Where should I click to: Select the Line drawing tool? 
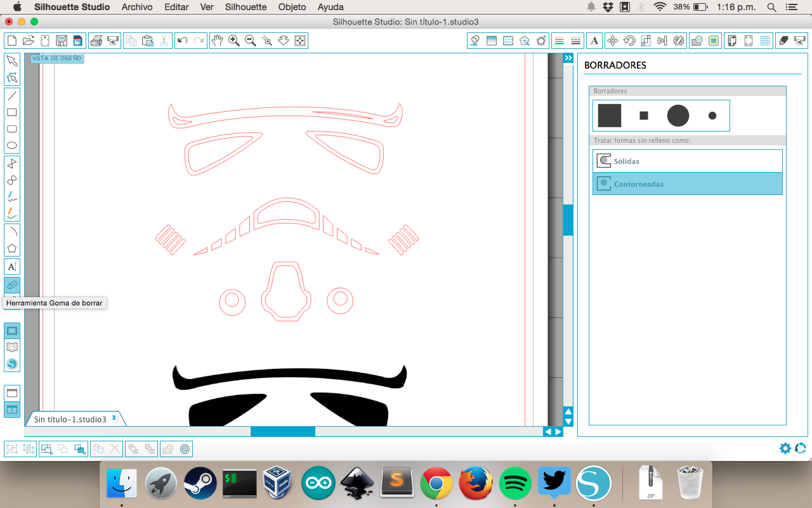[11, 96]
